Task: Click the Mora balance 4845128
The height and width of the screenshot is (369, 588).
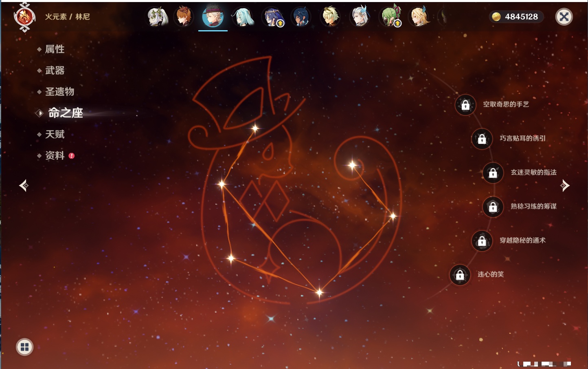Action: [x=521, y=17]
